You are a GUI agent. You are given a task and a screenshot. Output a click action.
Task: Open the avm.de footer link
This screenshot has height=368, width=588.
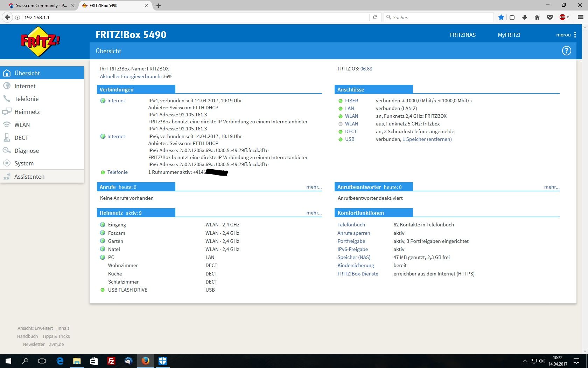coord(56,345)
